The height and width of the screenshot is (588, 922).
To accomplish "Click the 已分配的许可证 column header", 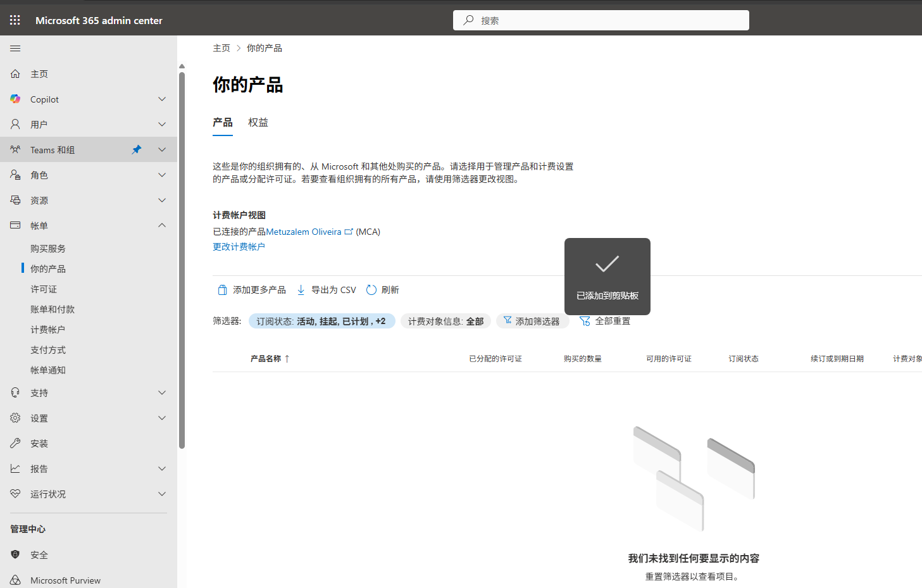I will click(495, 359).
